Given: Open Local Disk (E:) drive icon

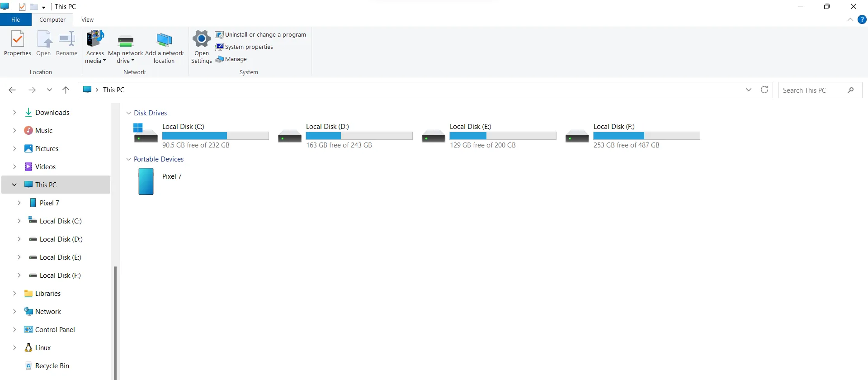Looking at the screenshot, I should (433, 135).
